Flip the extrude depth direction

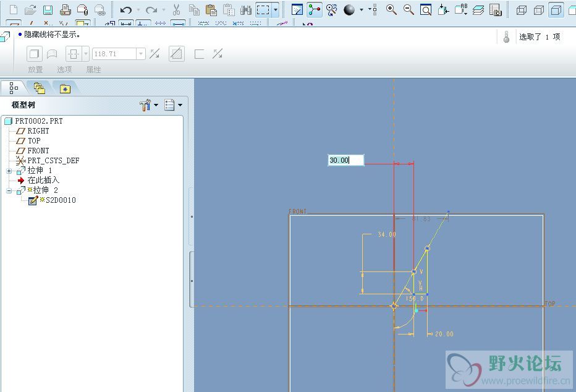(x=155, y=54)
